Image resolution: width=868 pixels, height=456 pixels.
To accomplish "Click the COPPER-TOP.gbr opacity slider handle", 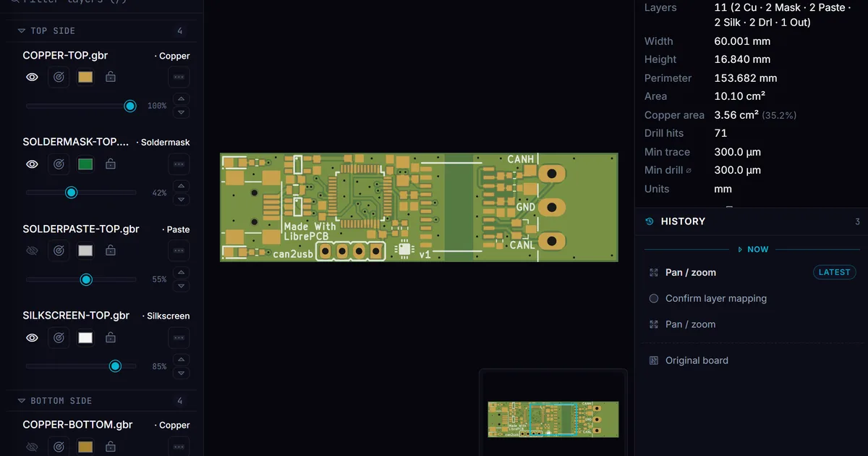I will [x=130, y=106].
